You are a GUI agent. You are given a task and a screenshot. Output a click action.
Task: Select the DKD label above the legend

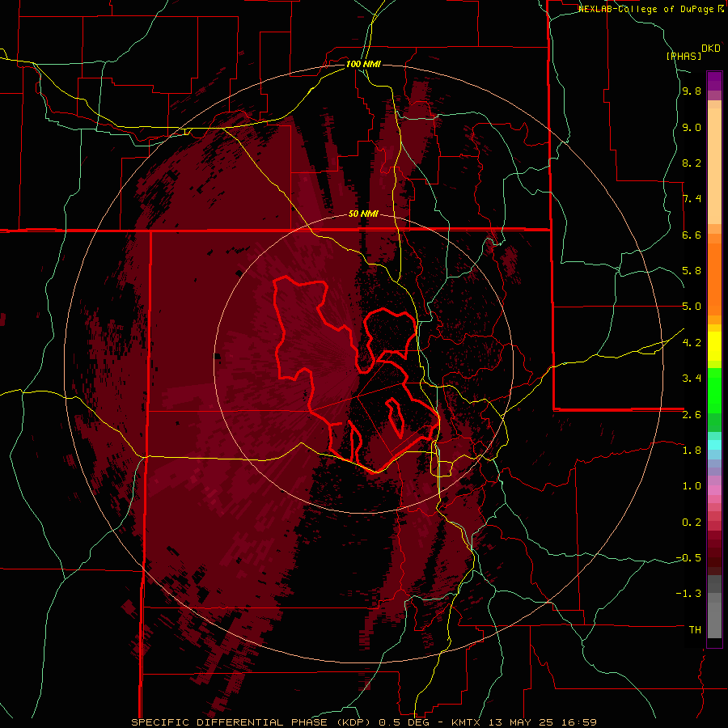coord(711,49)
